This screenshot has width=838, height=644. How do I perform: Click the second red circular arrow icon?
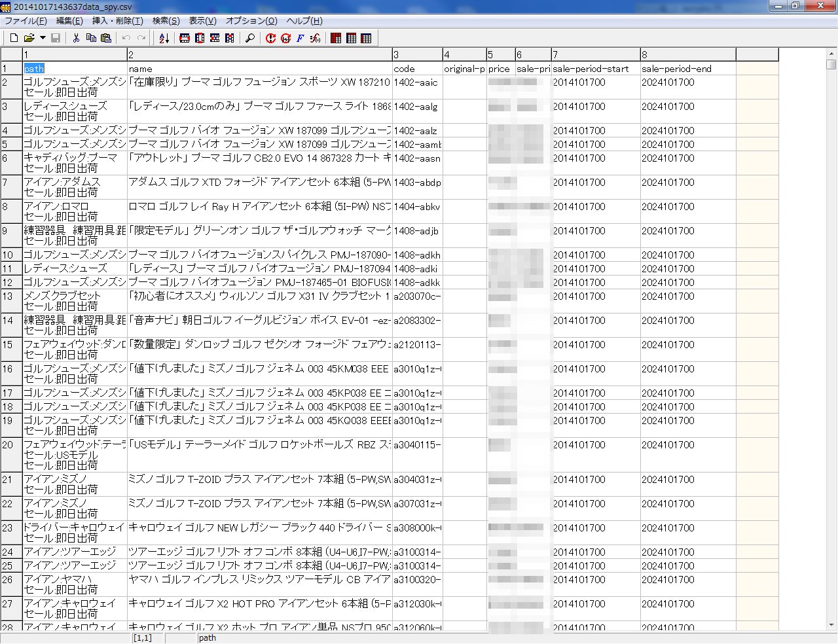(x=285, y=39)
